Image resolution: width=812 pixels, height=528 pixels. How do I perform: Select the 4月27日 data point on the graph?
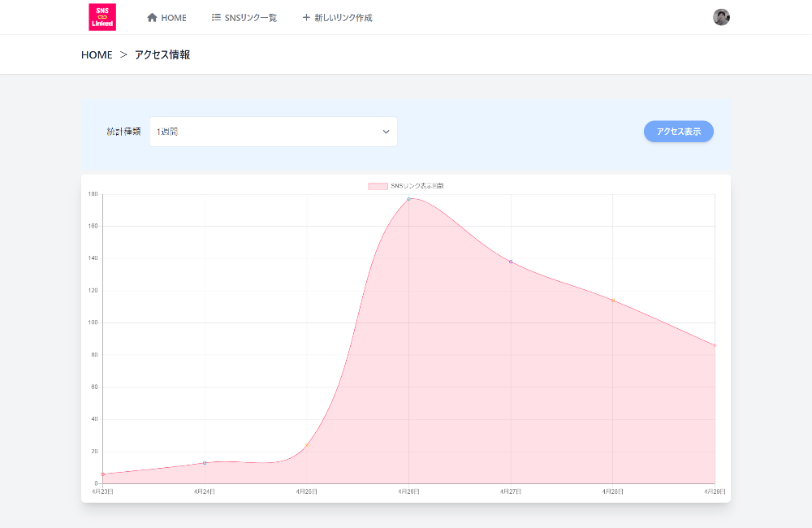point(510,262)
